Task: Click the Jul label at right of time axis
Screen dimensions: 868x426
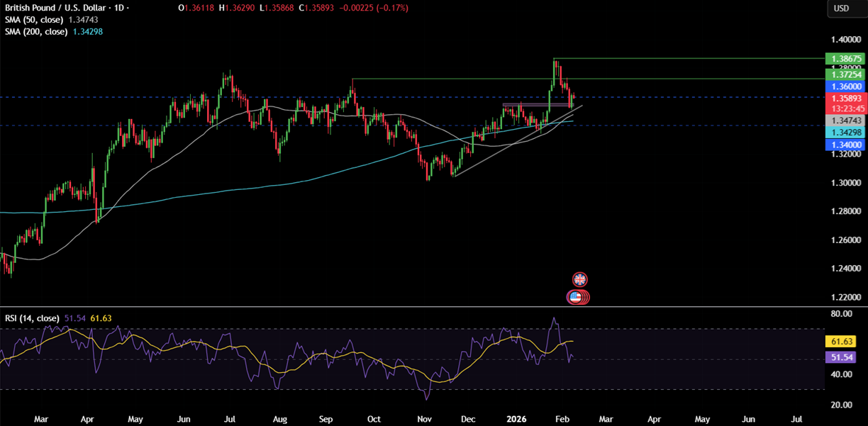Action: tap(795, 419)
